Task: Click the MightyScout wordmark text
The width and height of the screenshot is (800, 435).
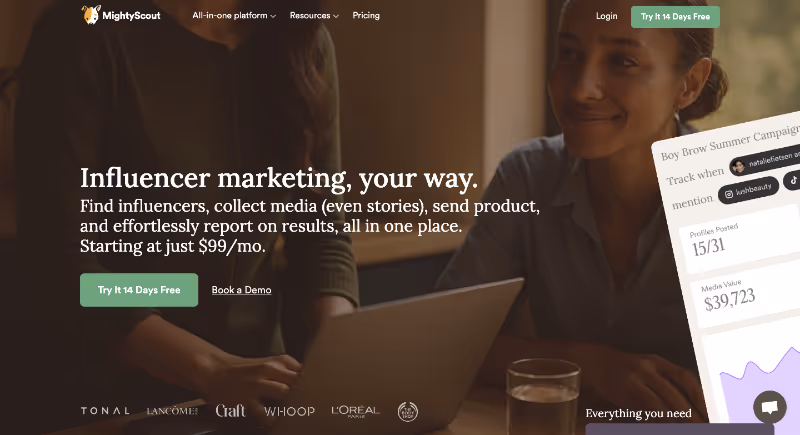Action: pyautogui.click(x=131, y=16)
